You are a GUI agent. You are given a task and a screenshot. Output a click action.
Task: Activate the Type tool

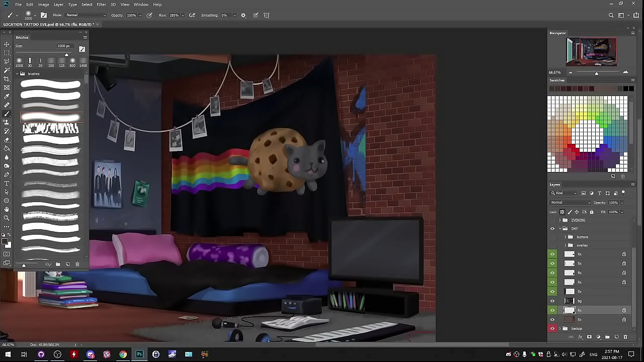click(7, 184)
